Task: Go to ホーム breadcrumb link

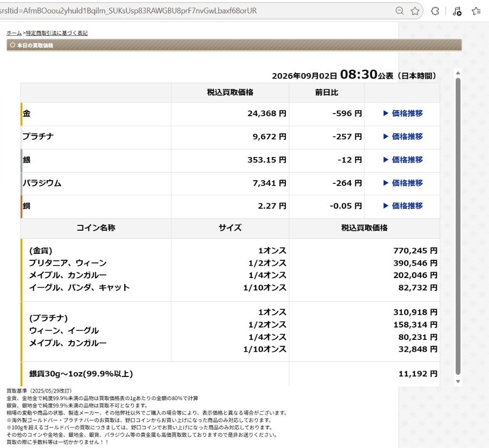Action: click(x=14, y=33)
